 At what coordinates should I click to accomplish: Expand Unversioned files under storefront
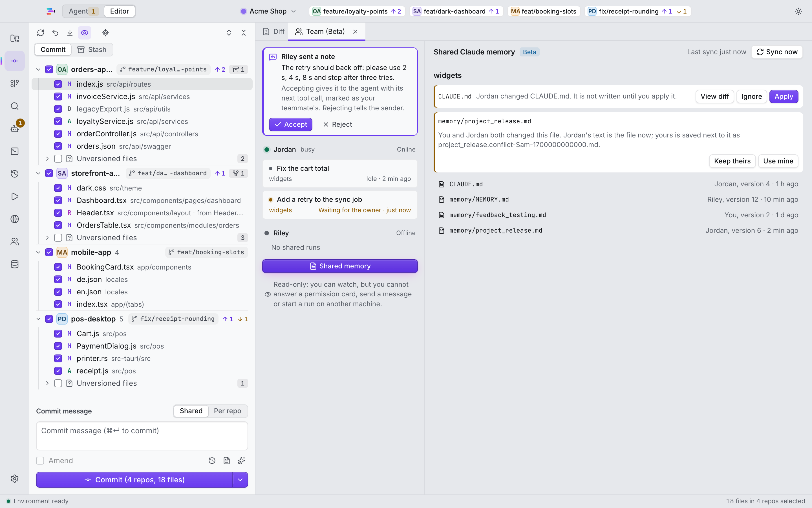pyautogui.click(x=47, y=238)
